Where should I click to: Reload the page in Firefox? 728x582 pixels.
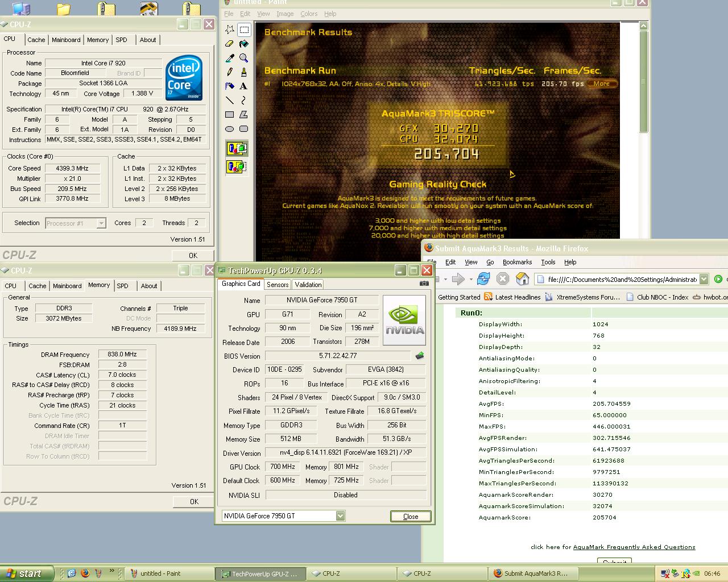tap(483, 278)
